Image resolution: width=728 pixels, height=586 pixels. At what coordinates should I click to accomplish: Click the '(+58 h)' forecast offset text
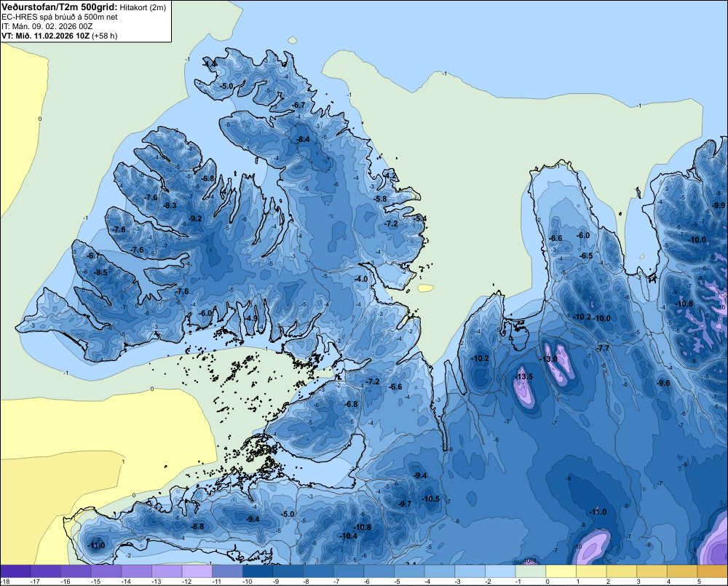tap(104, 36)
